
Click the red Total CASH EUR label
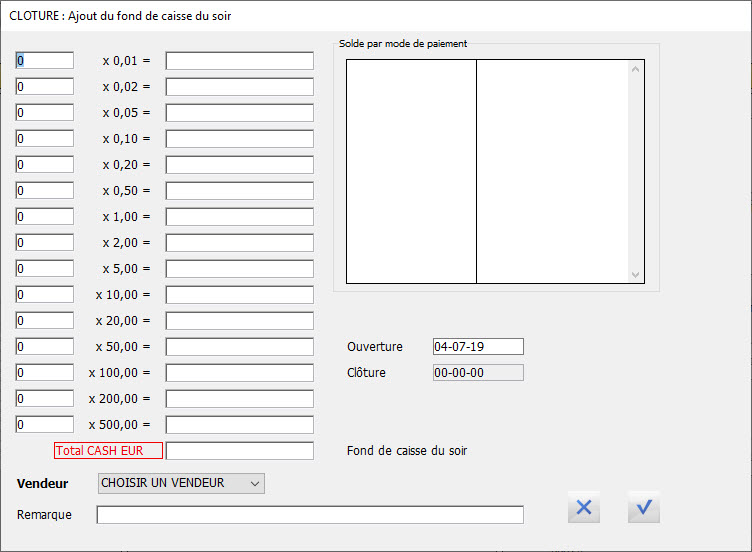tap(108, 451)
